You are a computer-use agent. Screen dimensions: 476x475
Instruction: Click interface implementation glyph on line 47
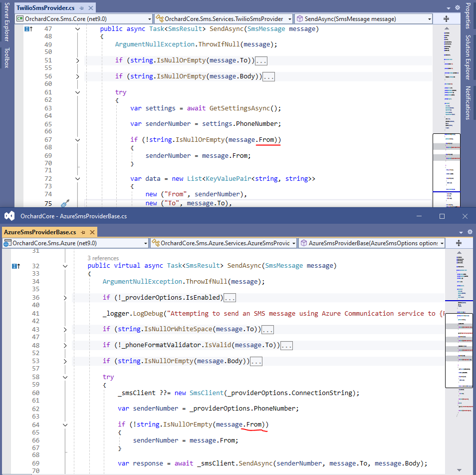click(28, 29)
